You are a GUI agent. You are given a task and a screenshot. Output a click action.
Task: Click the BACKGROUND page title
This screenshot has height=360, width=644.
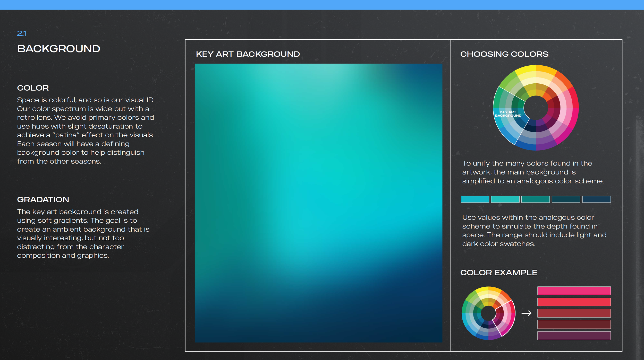click(x=59, y=48)
